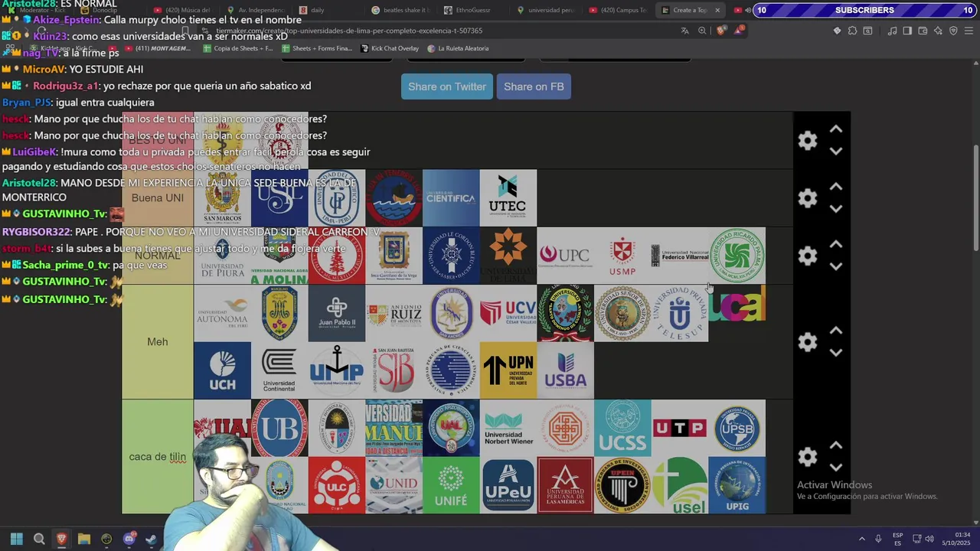Image resolution: width=980 pixels, height=551 pixels.
Task: Select the UCSS logo
Action: tap(622, 428)
